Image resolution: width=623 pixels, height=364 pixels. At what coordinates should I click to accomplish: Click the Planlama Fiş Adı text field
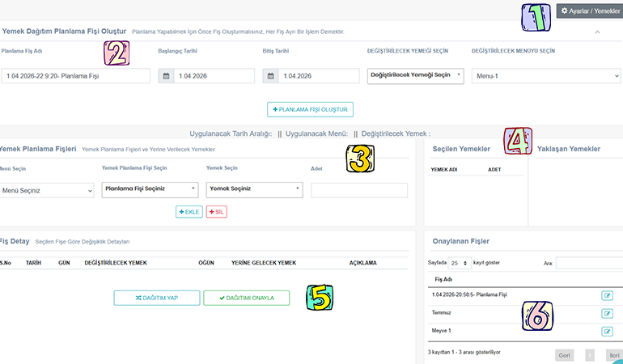click(x=76, y=76)
